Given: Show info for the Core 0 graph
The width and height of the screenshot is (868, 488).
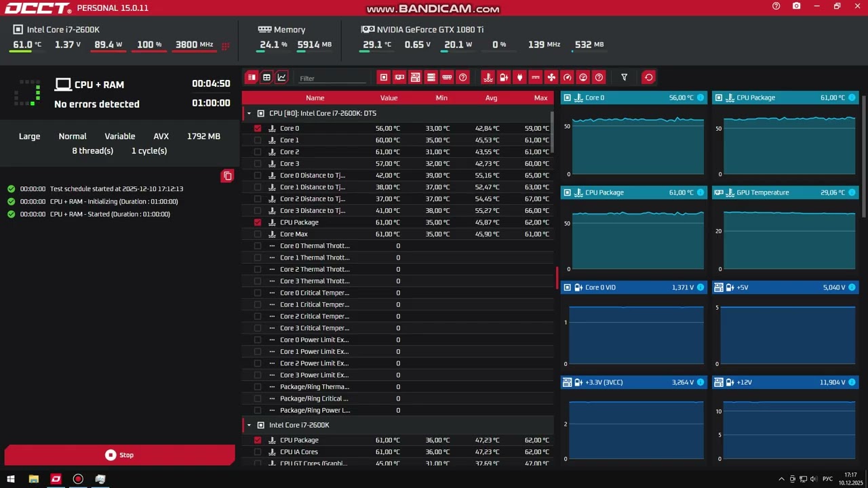Looking at the screenshot, I should (701, 98).
